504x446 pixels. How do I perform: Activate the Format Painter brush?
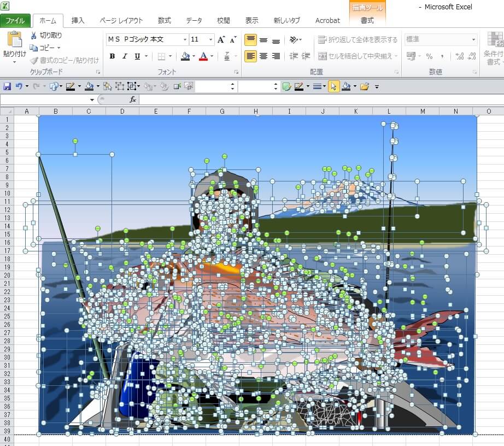click(x=34, y=60)
